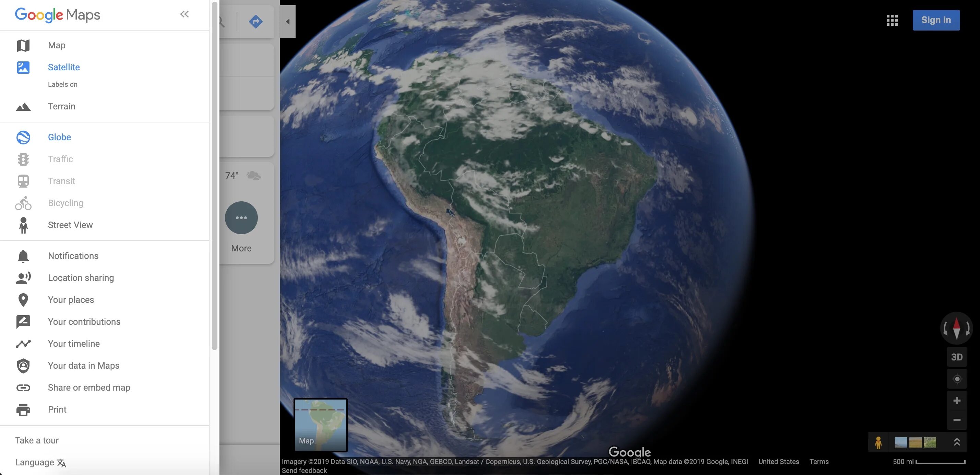Open directions panel

(255, 21)
